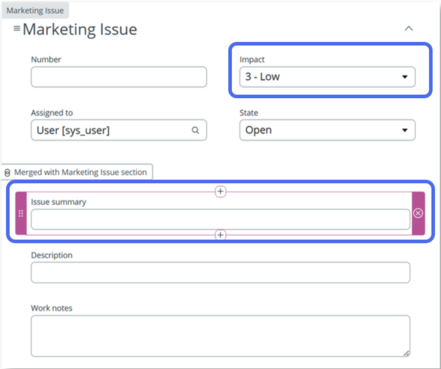Click the Issue summary text field
Screen dimensions: 441x369
[220, 219]
